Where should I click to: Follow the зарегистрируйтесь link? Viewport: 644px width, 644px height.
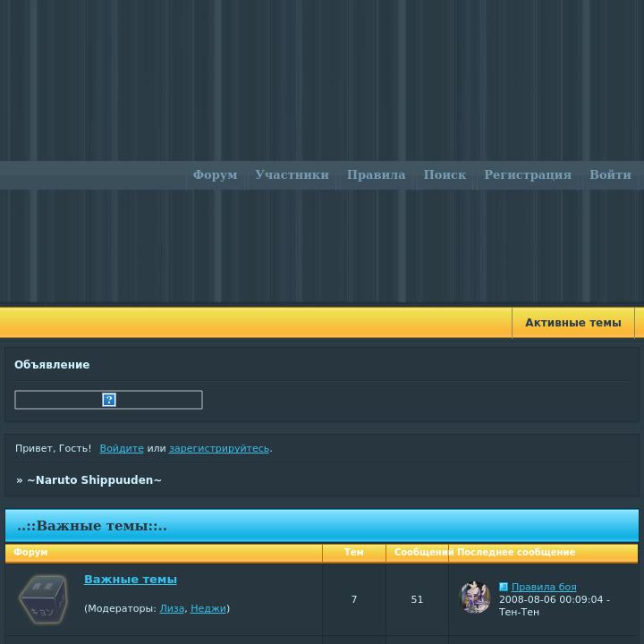[219, 448]
